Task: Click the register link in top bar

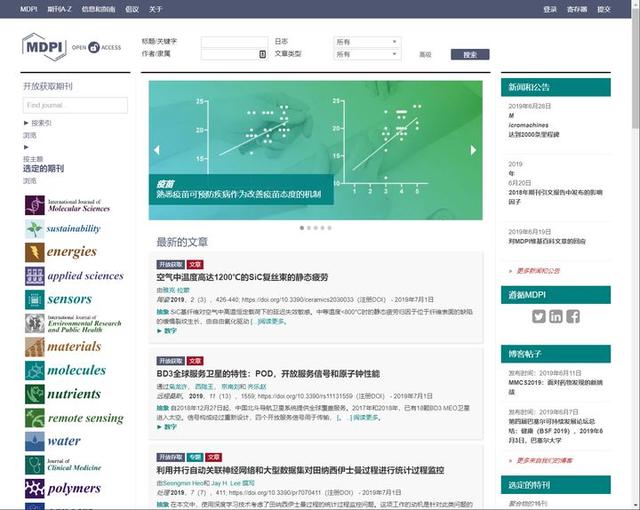Action: pos(577,9)
